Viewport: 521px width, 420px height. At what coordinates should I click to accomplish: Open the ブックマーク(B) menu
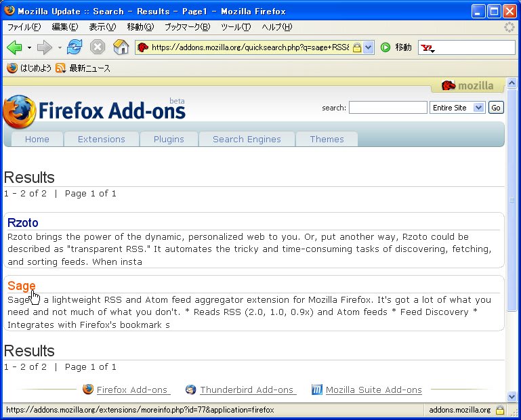coord(188,27)
